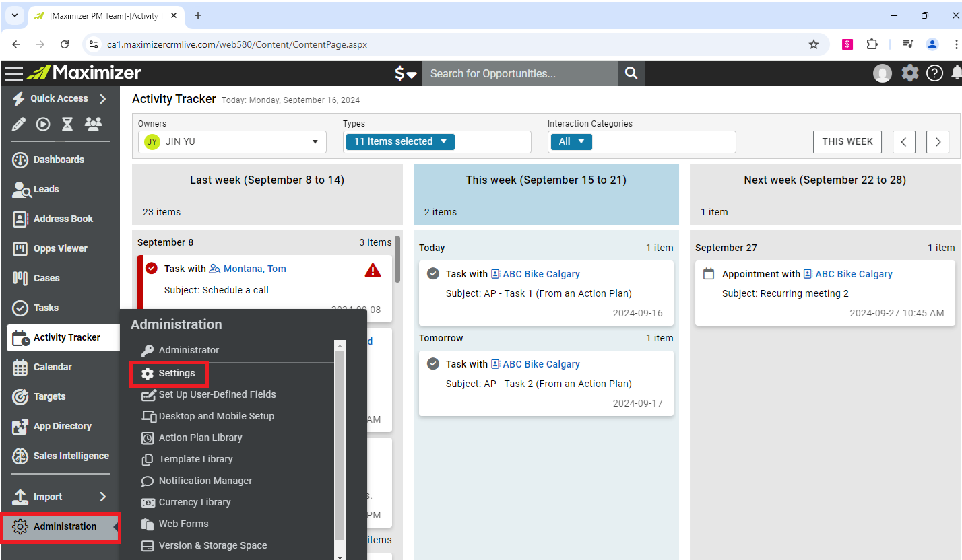The width and height of the screenshot is (962, 560).
Task: Open Action Plan Library
Action: [191, 438]
